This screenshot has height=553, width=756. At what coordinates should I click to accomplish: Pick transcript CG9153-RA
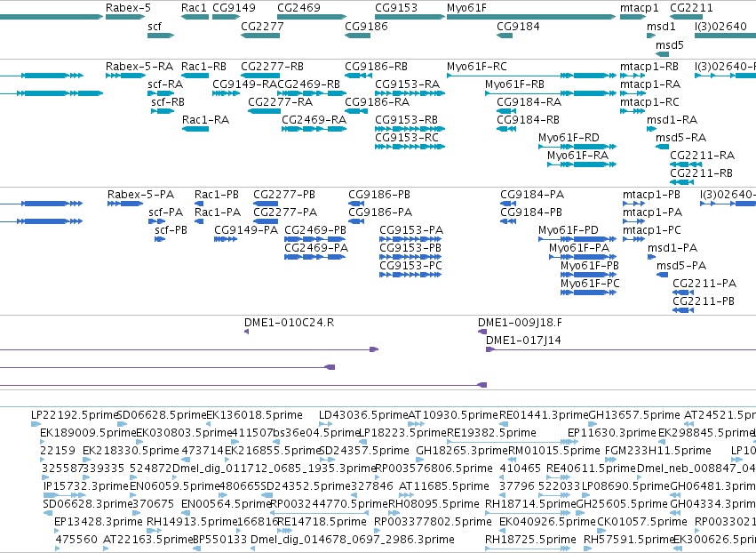click(410, 93)
